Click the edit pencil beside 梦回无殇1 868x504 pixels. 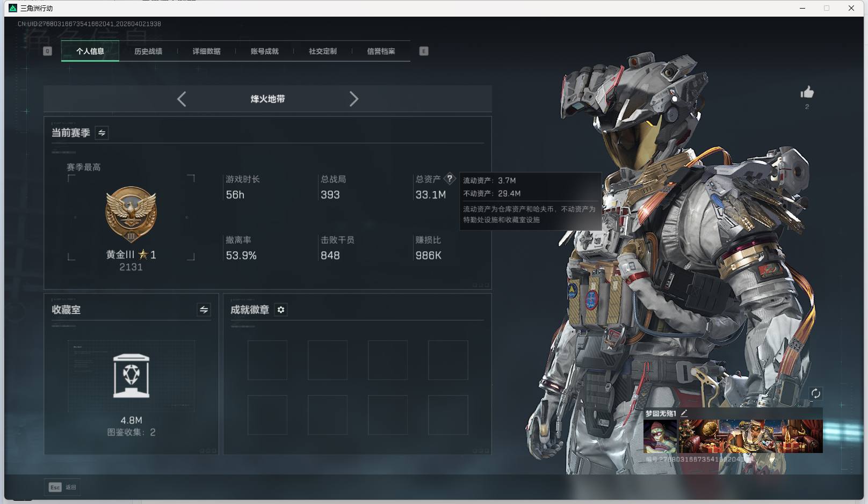(x=684, y=413)
